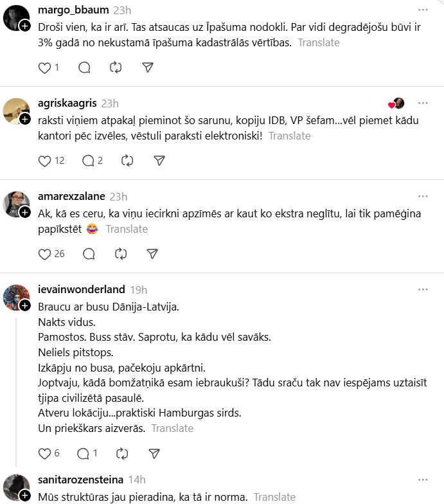Follow amarexzalane using the avatar plus badge

[24, 212]
